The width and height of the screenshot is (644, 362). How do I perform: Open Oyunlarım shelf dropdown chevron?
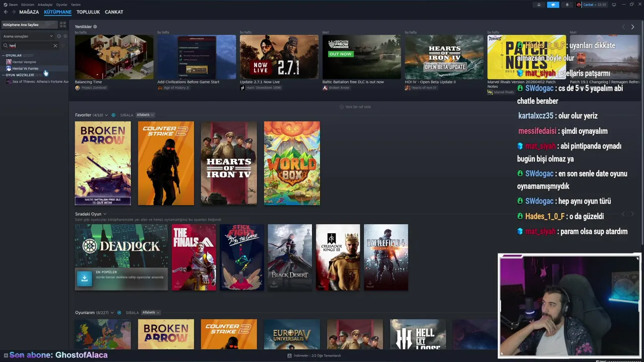click(112, 313)
